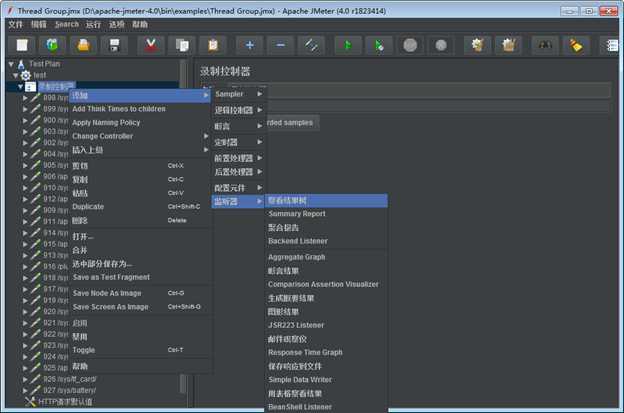Choose Save Node As Image

[x=140, y=293]
